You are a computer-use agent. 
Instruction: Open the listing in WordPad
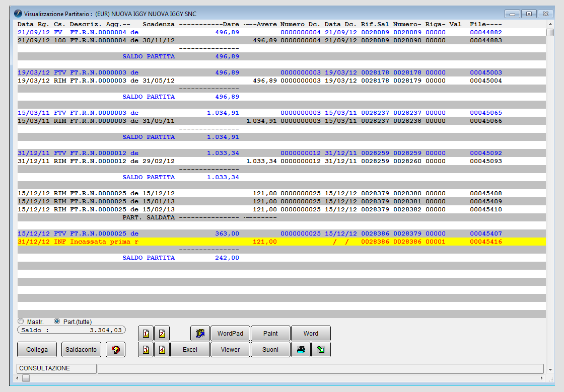[x=230, y=334]
